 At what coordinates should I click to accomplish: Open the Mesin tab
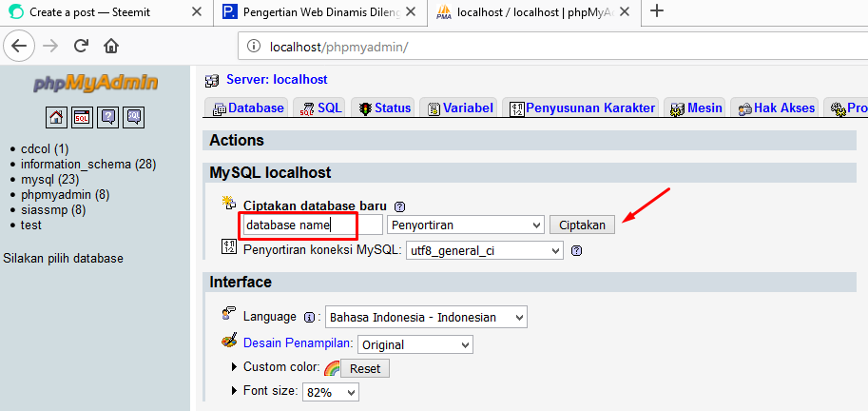pos(696,108)
